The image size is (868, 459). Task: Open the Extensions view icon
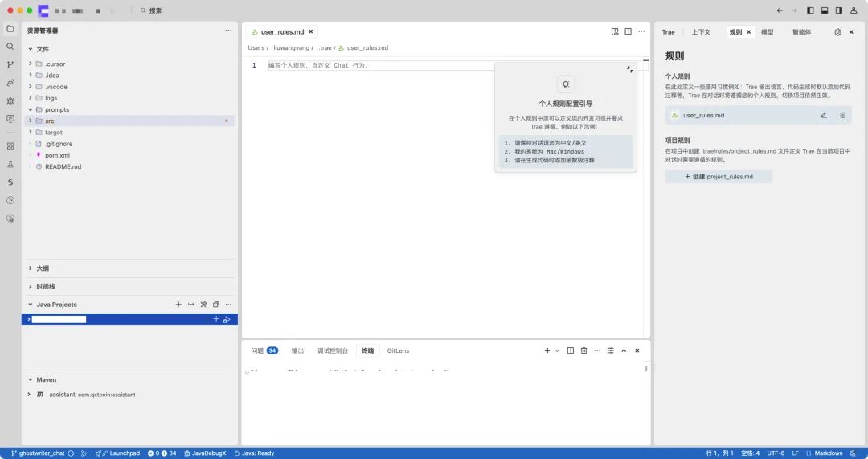(10, 146)
